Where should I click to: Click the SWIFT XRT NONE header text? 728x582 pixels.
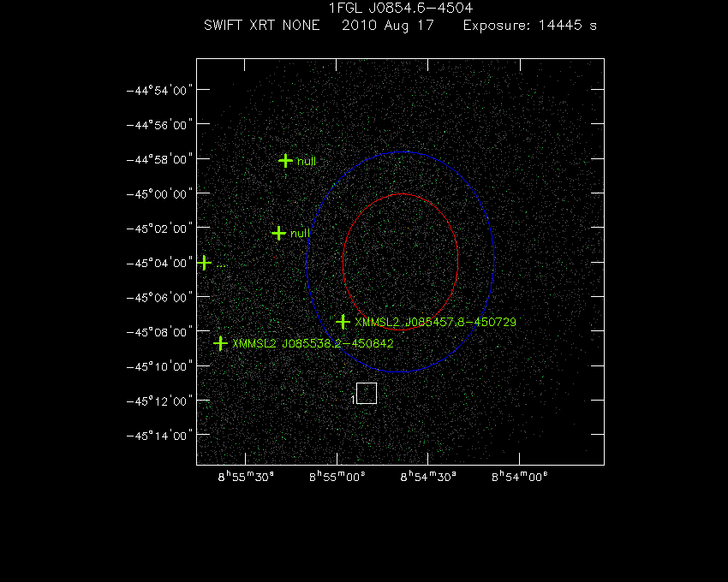pyautogui.click(x=262, y=25)
